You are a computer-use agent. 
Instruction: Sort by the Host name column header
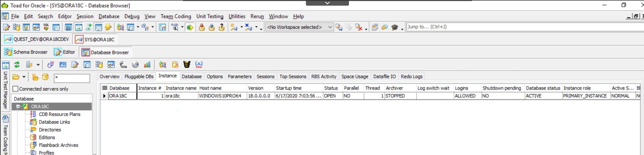[222, 88]
